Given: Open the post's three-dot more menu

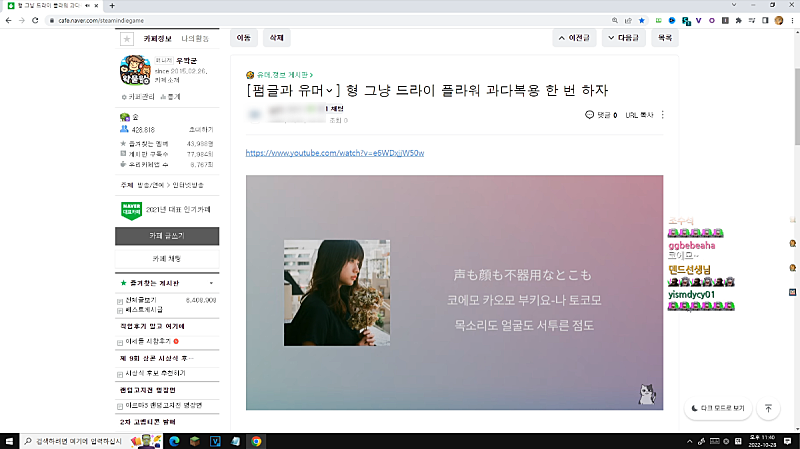Looking at the screenshot, I should pyautogui.click(x=663, y=115).
